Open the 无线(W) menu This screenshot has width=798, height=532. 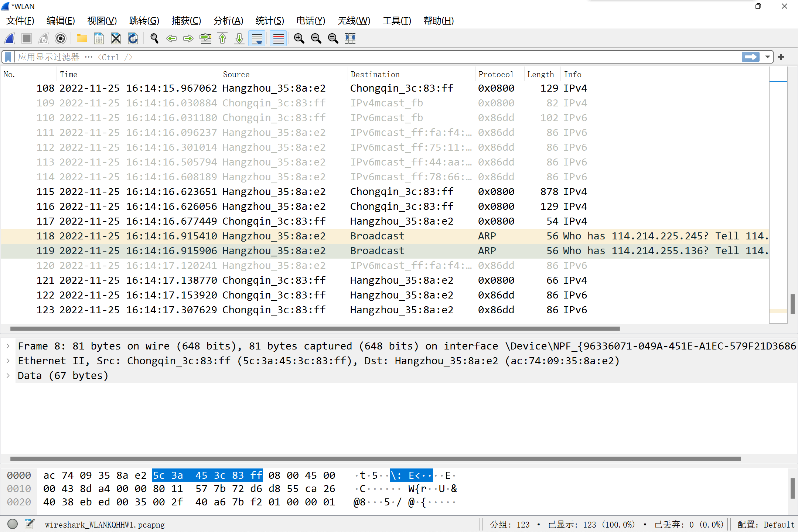click(x=354, y=21)
